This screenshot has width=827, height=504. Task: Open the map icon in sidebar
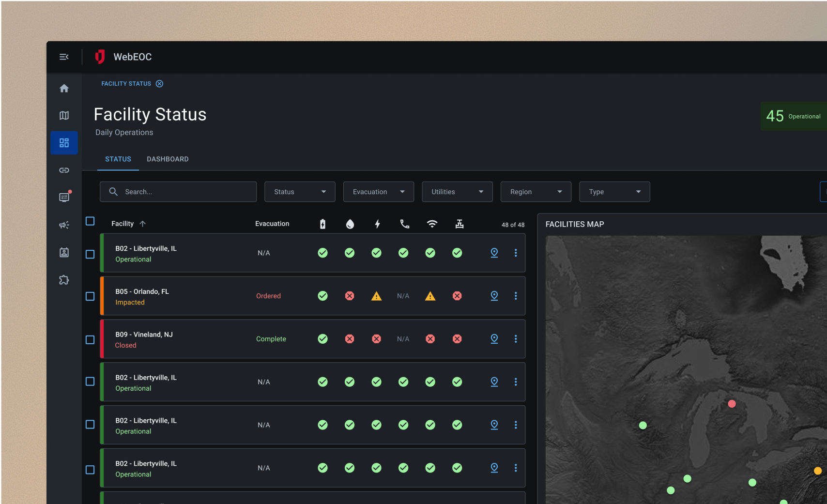[64, 116]
